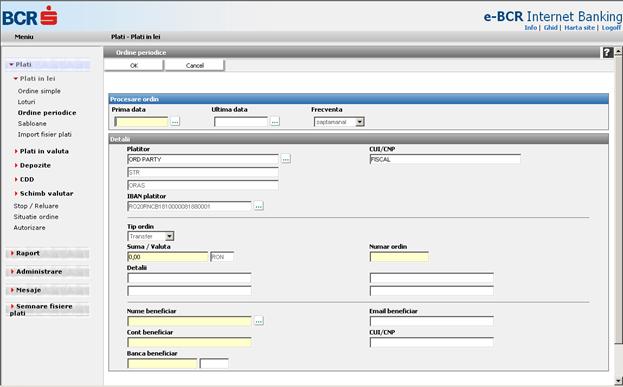Open the Ultima data calendar picker

[x=275, y=122]
